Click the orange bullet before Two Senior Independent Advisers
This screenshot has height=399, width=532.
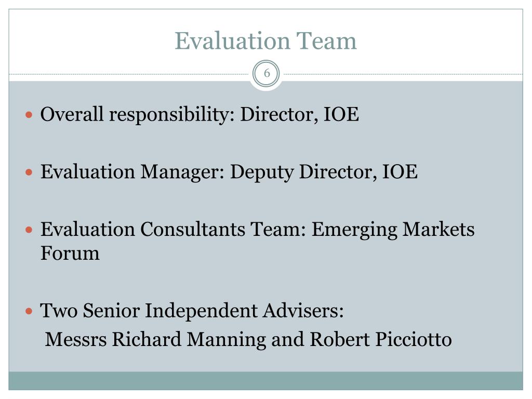pyautogui.click(x=29, y=311)
